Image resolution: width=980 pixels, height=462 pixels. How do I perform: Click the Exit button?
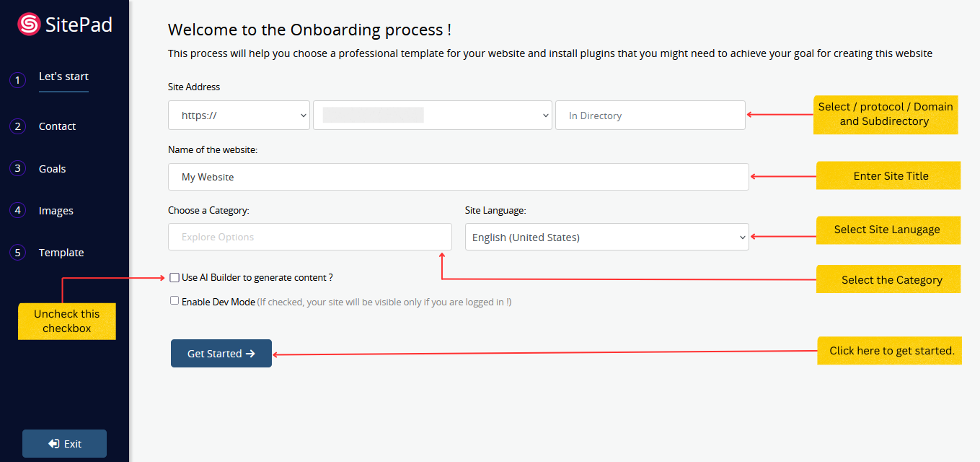click(x=64, y=444)
